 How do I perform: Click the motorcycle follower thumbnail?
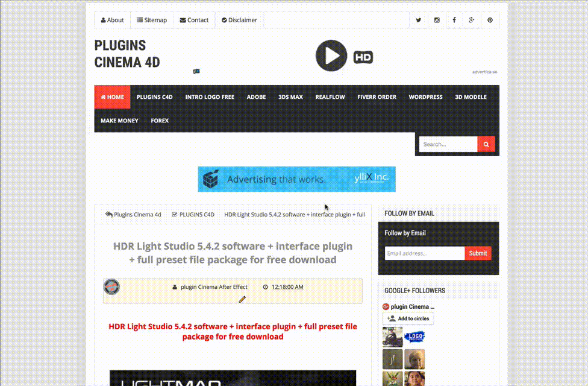pos(393,337)
